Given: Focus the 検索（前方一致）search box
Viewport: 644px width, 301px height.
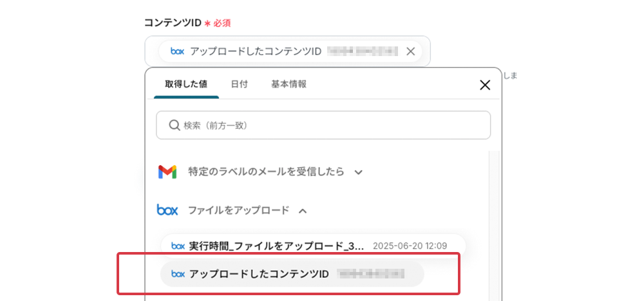Looking at the screenshot, I should pyautogui.click(x=323, y=125).
